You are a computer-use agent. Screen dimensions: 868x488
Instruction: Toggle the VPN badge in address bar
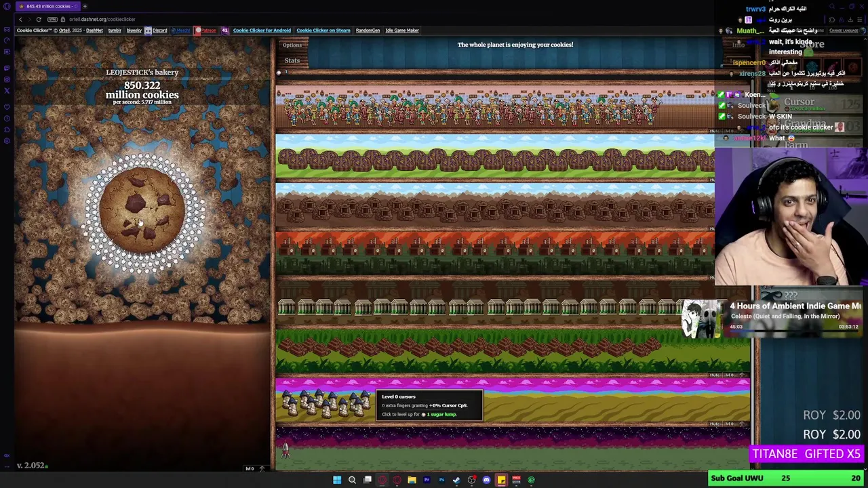click(52, 20)
